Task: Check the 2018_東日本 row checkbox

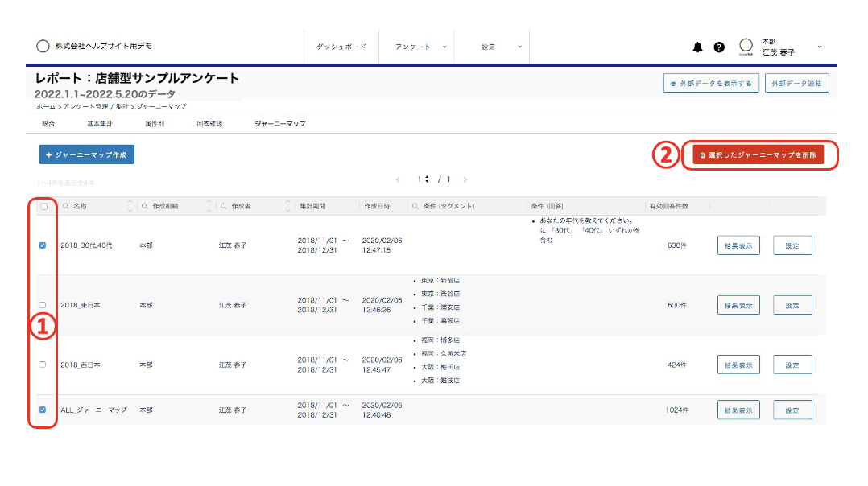Action: coord(43,305)
